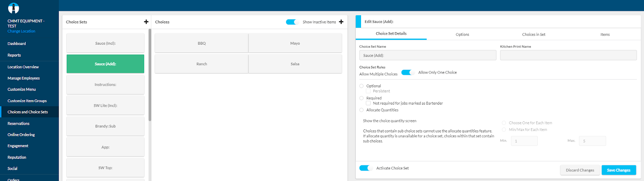Select the Optional radio button
This screenshot has height=181, width=644.
point(361,86)
